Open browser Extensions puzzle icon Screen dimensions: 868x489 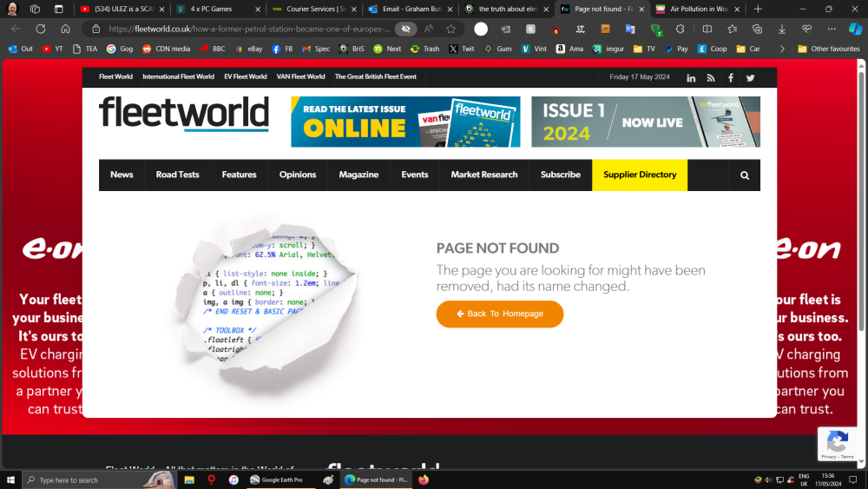(681, 29)
